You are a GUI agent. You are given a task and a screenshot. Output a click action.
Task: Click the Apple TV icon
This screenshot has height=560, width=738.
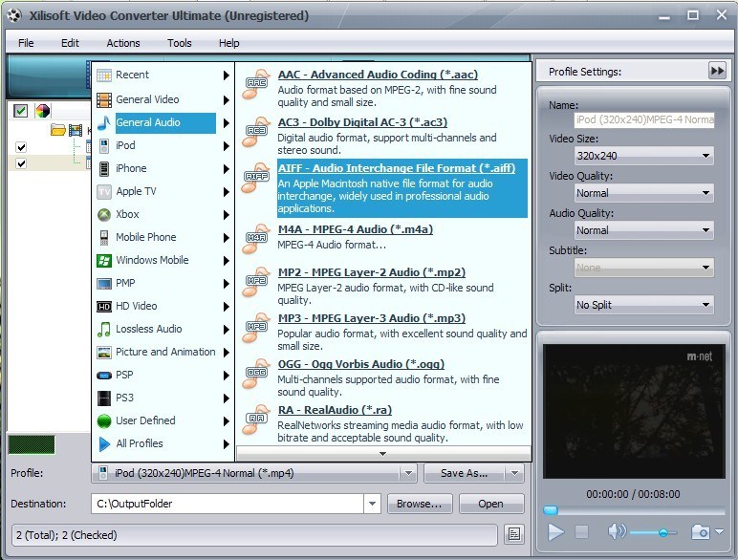coord(104,191)
